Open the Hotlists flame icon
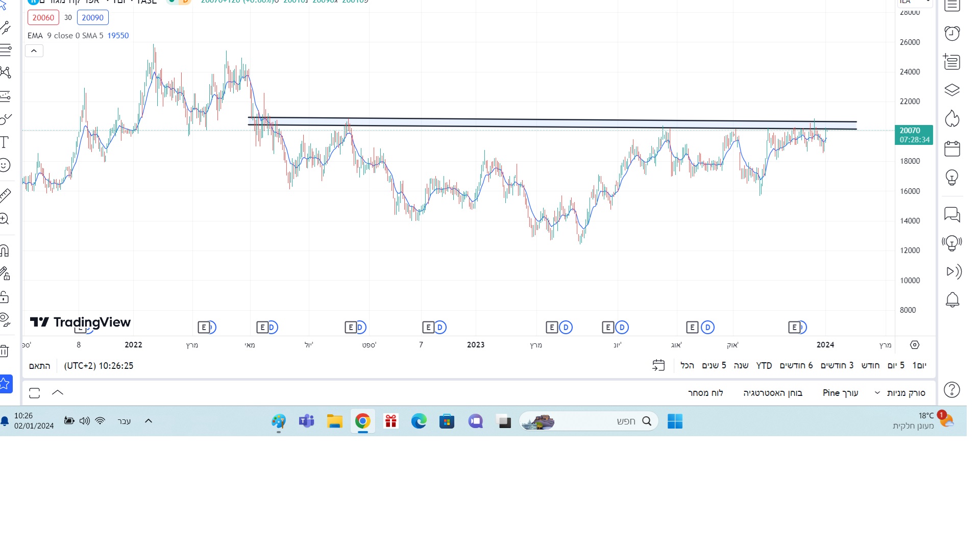Viewport: 980px width, 551px height. (x=952, y=119)
